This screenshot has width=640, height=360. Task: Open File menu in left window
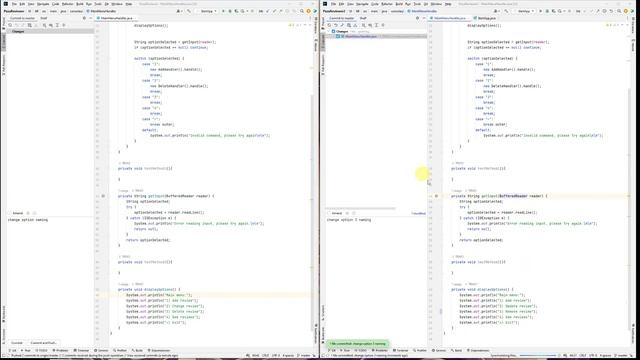14,4
